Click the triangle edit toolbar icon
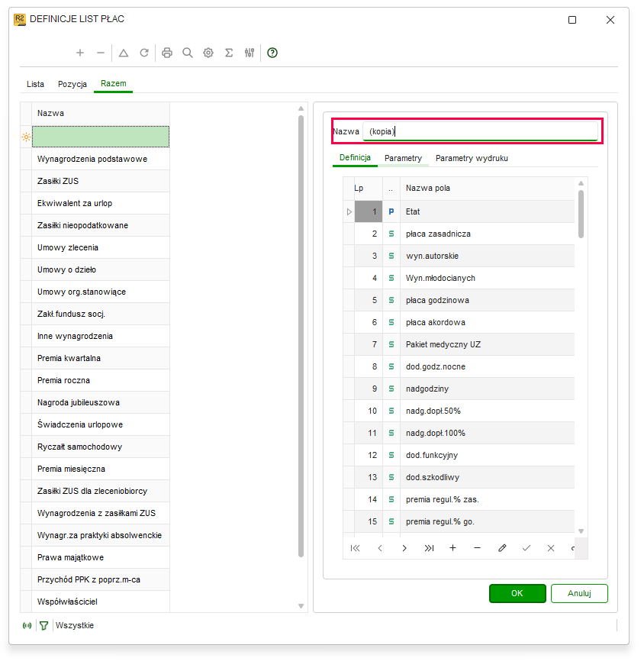 click(x=124, y=53)
